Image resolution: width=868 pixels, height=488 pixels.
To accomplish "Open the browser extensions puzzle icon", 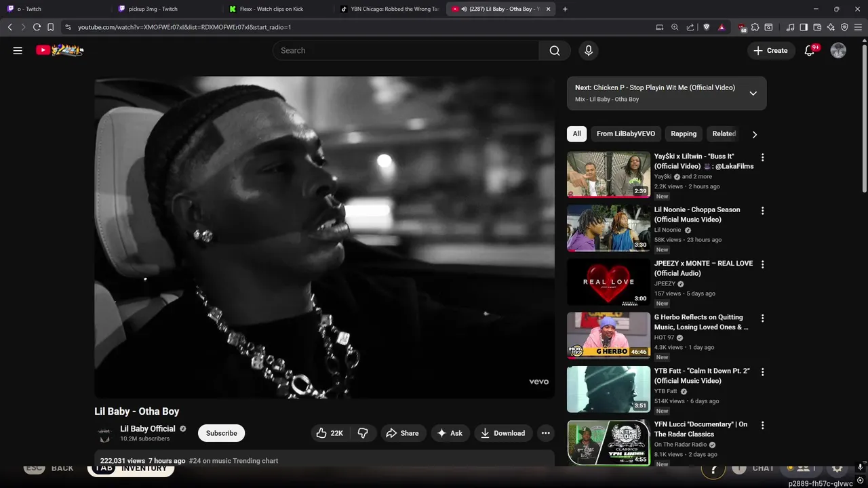I will (755, 27).
